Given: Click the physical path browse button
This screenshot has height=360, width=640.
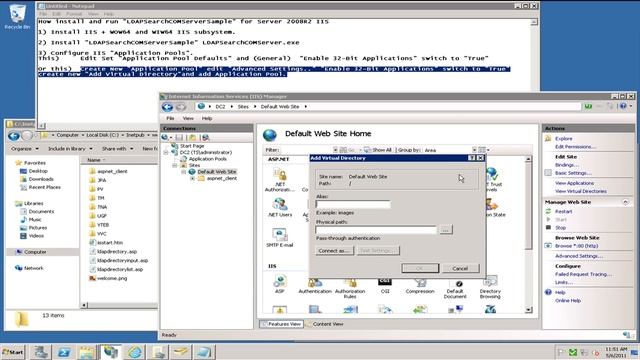Looking at the screenshot, I should click(x=446, y=230).
